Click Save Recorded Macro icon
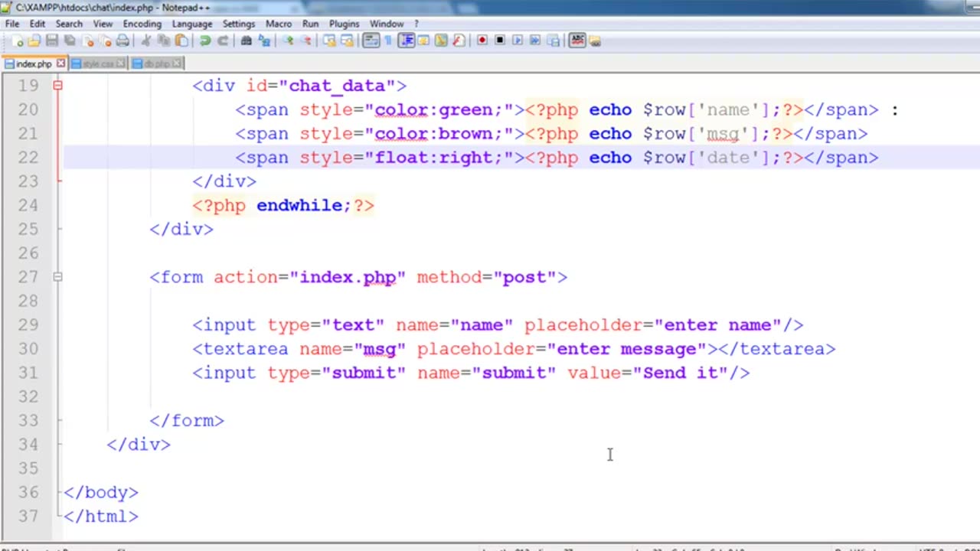Image resolution: width=980 pixels, height=551 pixels. click(553, 41)
